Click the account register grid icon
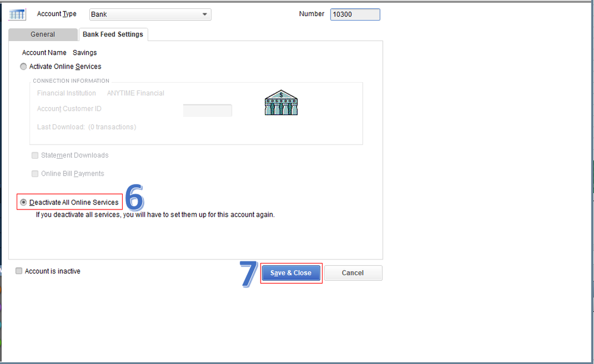The image size is (594, 364). tap(17, 14)
